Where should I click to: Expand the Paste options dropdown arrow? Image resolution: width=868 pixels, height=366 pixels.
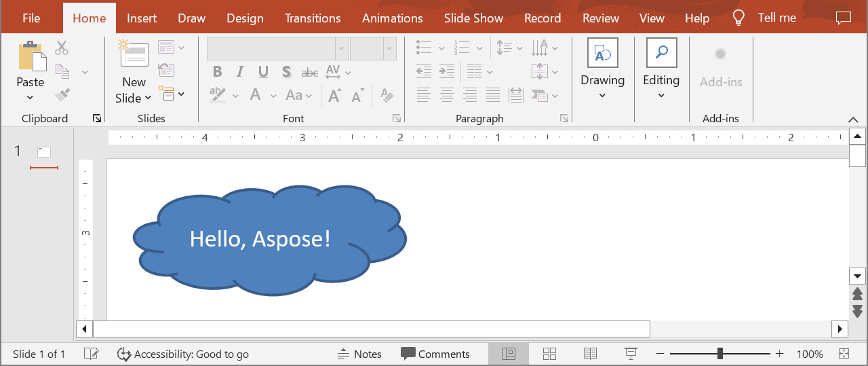31,98
